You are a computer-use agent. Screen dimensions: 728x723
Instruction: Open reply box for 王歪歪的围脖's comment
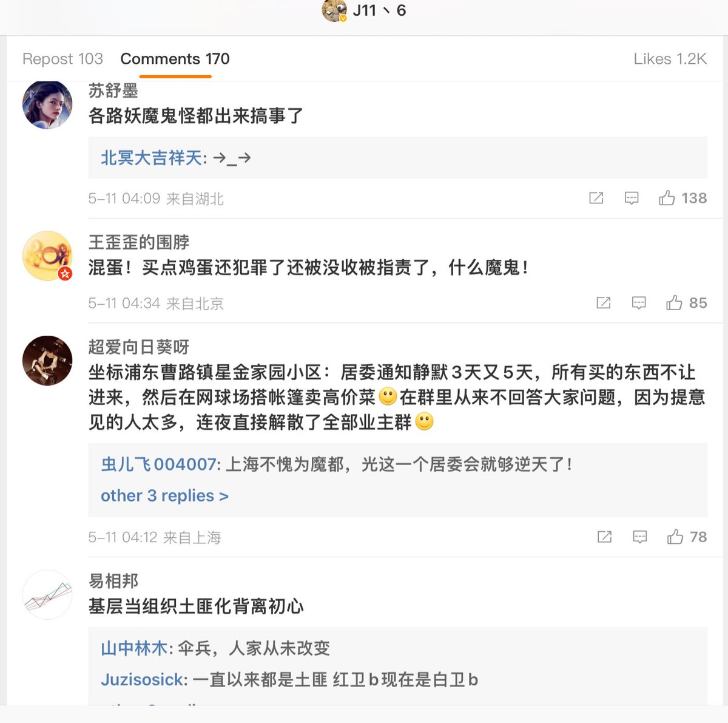639,303
